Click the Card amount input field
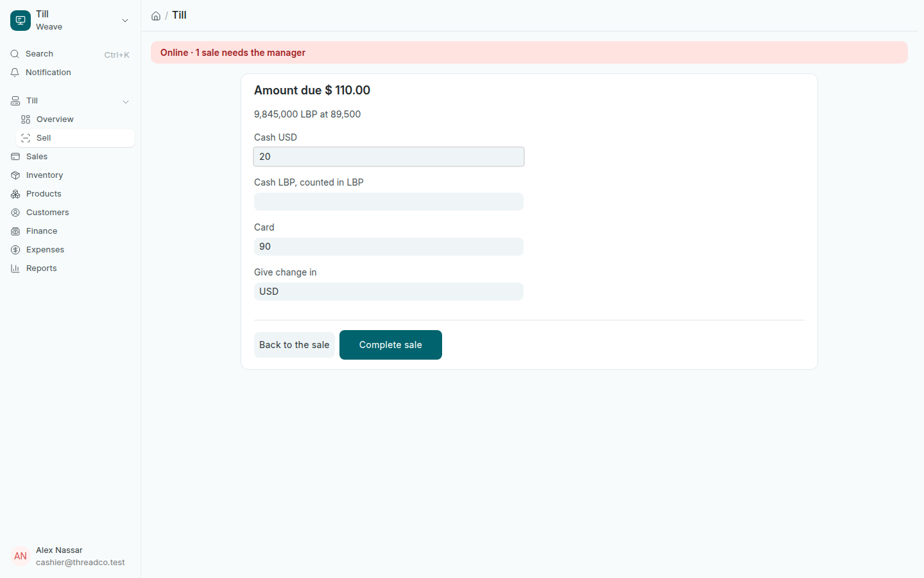This screenshot has height=578, width=924. click(x=389, y=247)
